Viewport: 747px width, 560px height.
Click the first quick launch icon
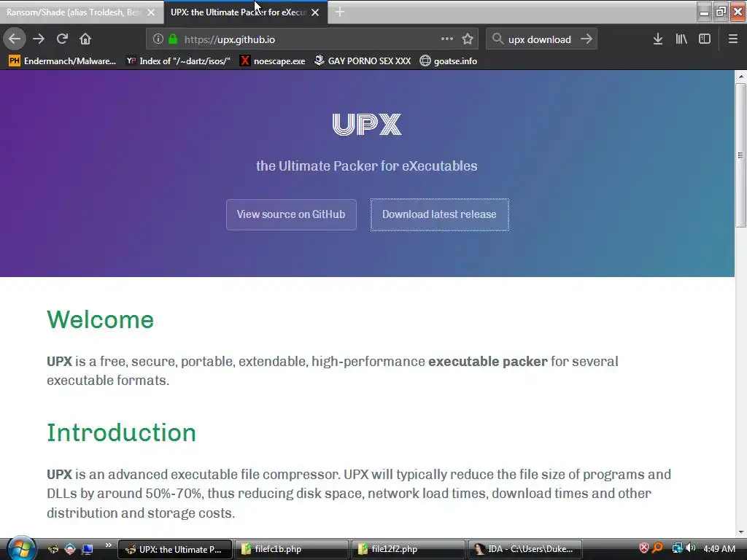pyautogui.click(x=53, y=549)
